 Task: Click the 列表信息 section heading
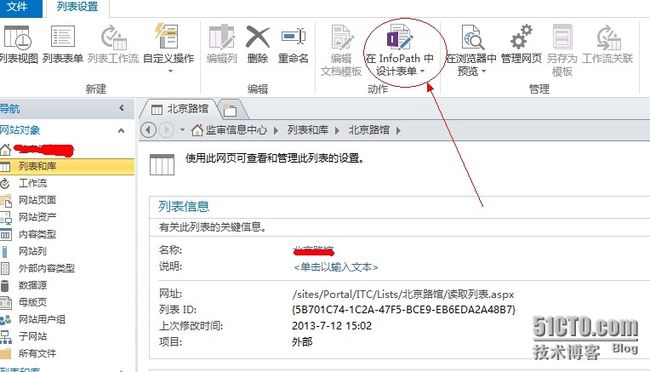[x=184, y=207]
